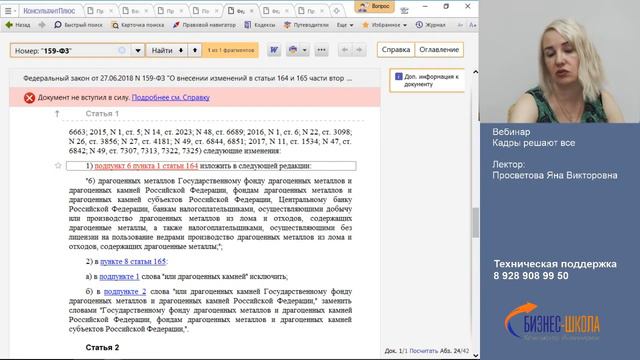Go to previous document with left arrow
The width and height of the screenshot is (640, 360).
(345, 50)
